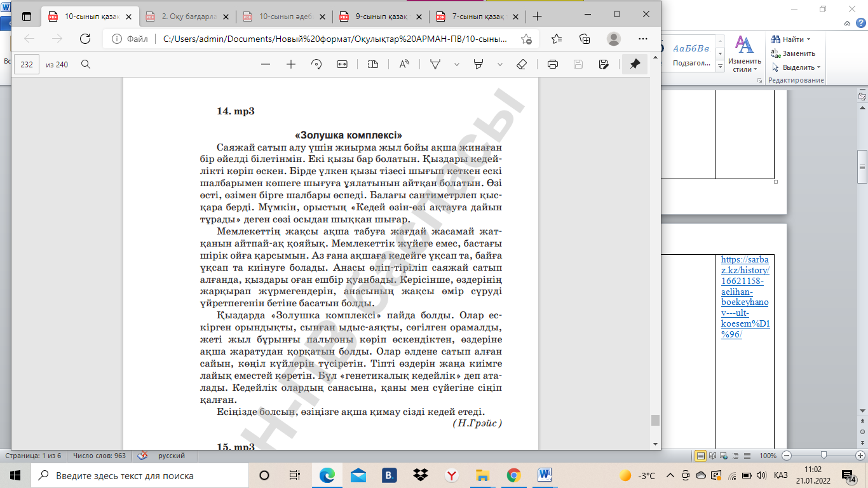Open the Edge tab actions menu icon
This screenshot has height=488, width=868.
click(x=27, y=17)
